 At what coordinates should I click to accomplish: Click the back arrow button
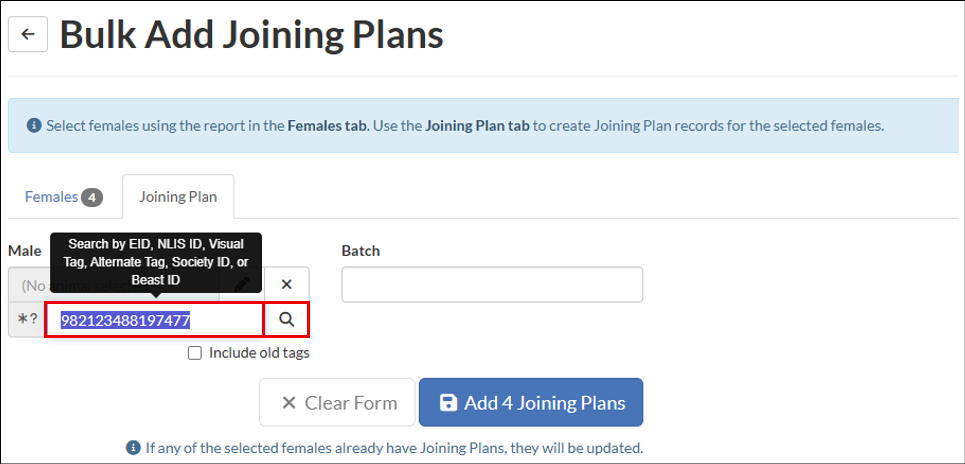coord(28,35)
